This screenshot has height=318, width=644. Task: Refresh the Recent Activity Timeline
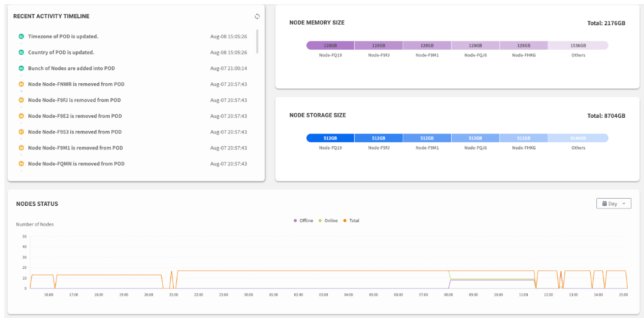(x=257, y=16)
